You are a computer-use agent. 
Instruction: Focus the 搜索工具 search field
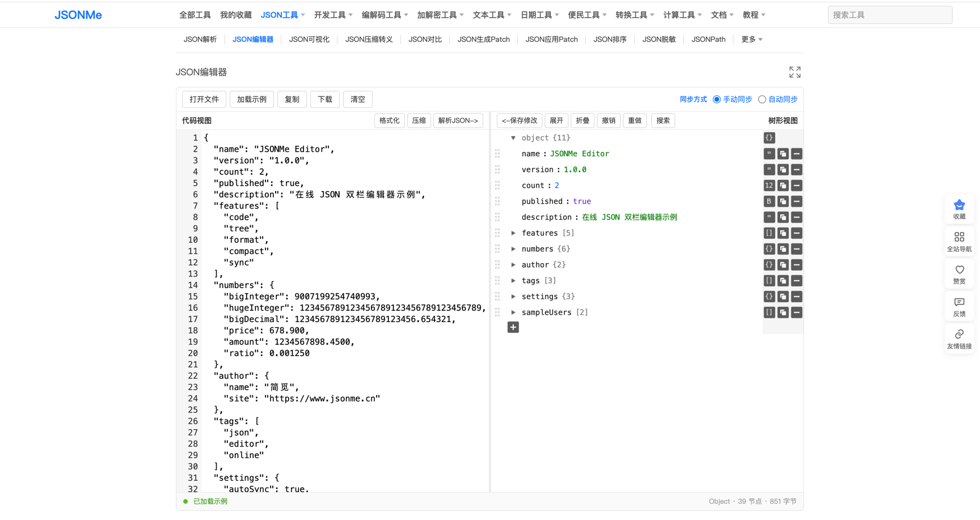tap(890, 15)
